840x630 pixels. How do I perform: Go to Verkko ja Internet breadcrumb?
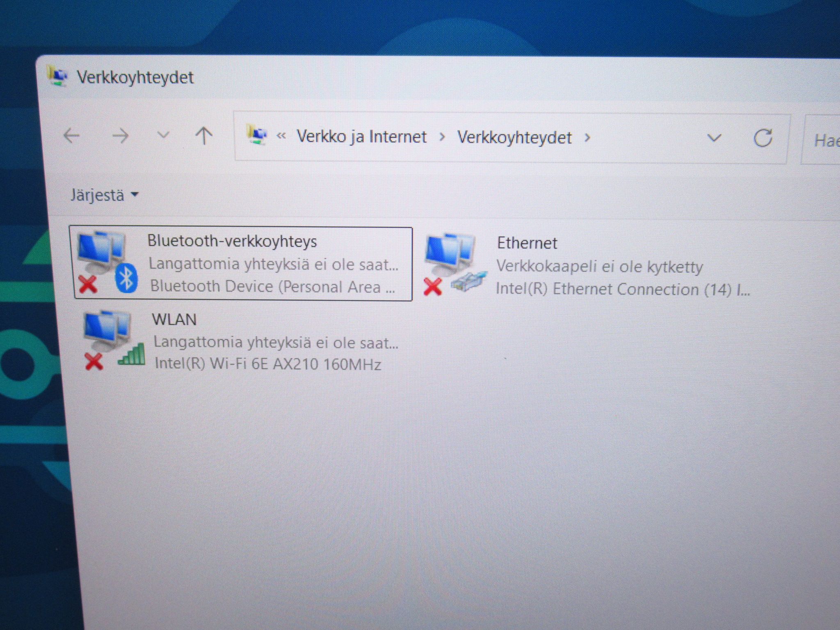[361, 137]
